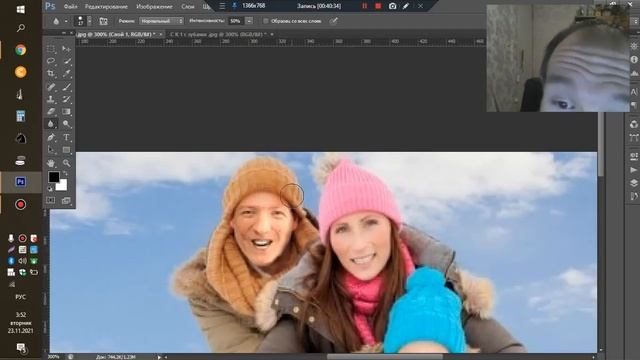Launch Google Chrome from taskbar

[20, 50]
